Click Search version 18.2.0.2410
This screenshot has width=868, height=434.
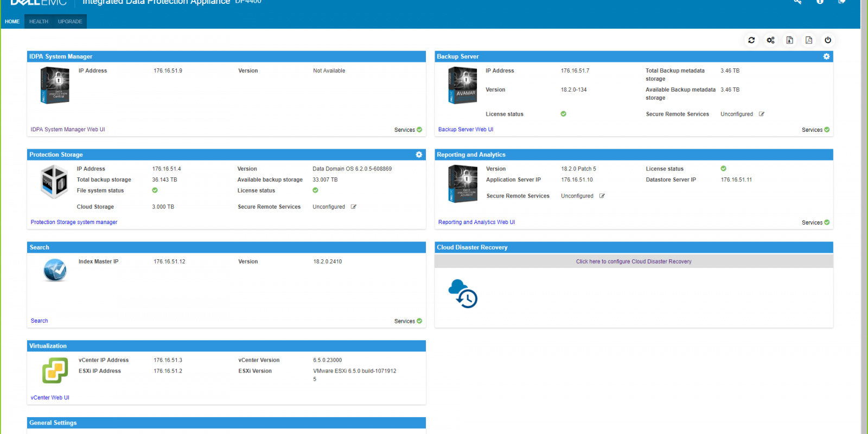point(328,262)
